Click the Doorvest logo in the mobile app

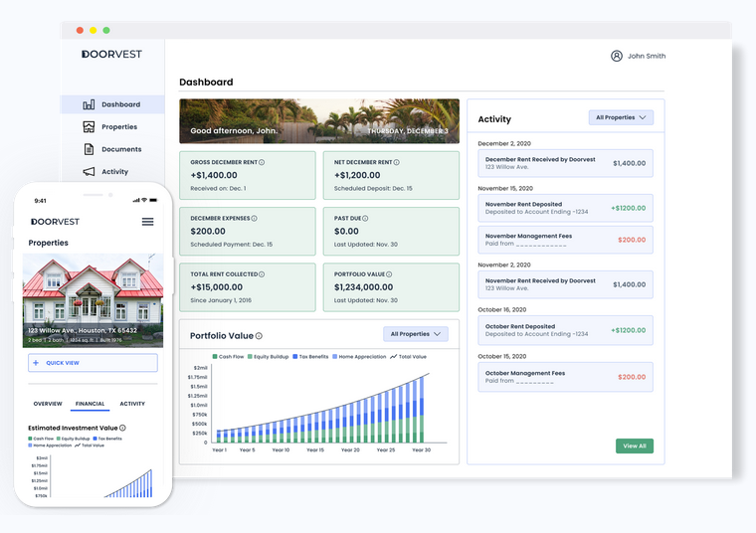click(x=55, y=222)
